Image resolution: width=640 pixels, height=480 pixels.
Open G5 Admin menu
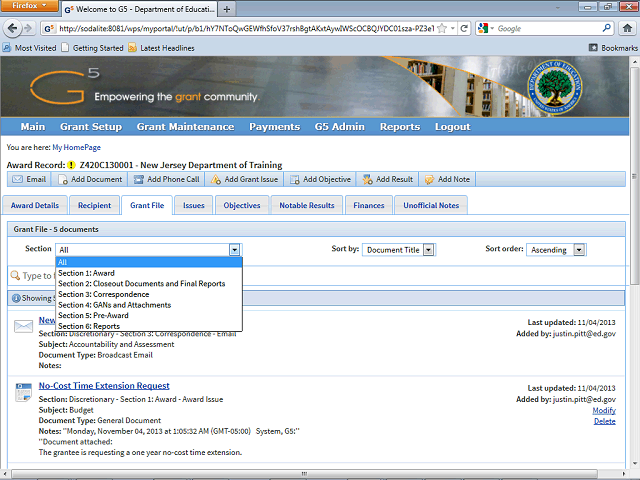click(x=340, y=127)
